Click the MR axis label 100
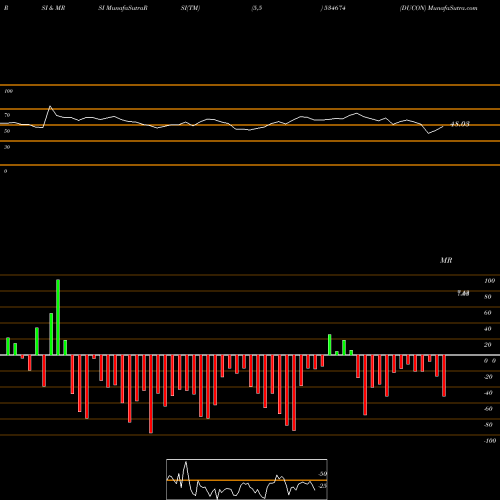 [489, 281]
